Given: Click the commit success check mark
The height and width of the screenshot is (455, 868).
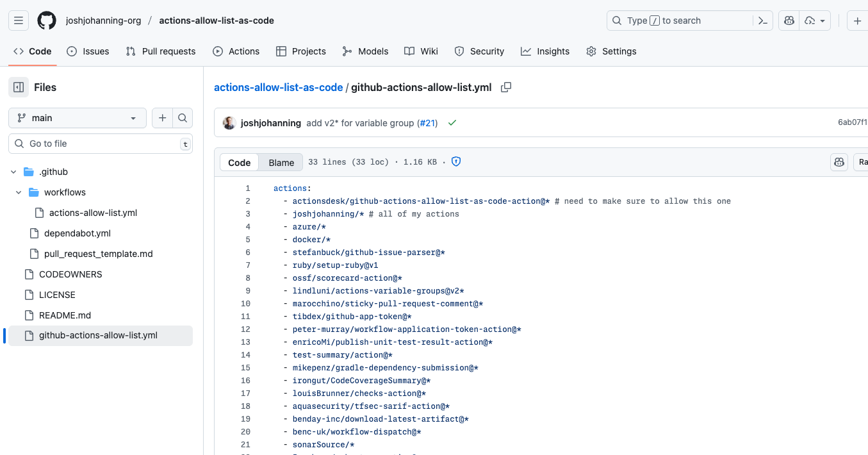Looking at the screenshot, I should click(x=452, y=123).
